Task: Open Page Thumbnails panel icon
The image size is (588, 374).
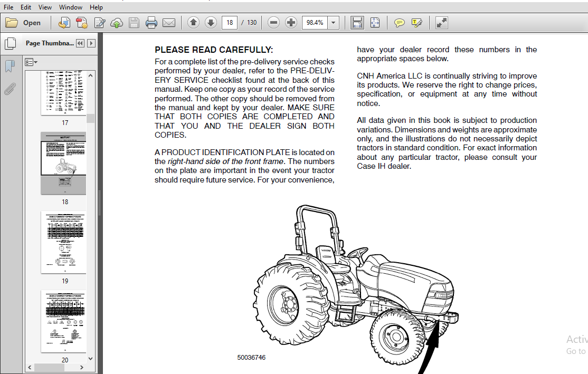Action: (11, 44)
